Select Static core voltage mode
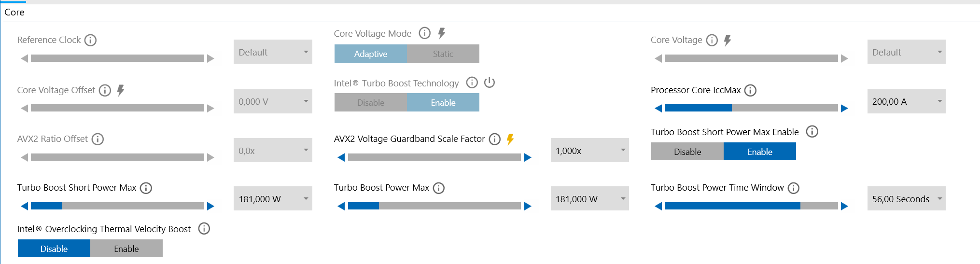 point(443,54)
